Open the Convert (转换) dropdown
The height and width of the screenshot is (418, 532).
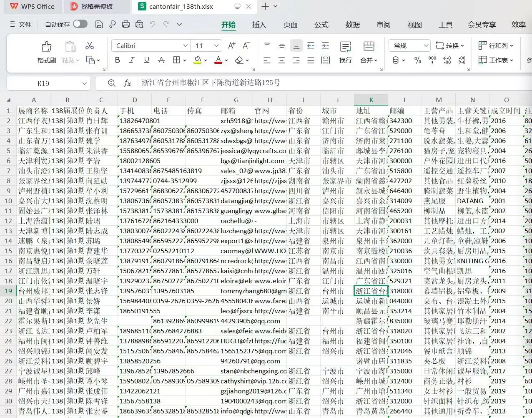point(450,45)
